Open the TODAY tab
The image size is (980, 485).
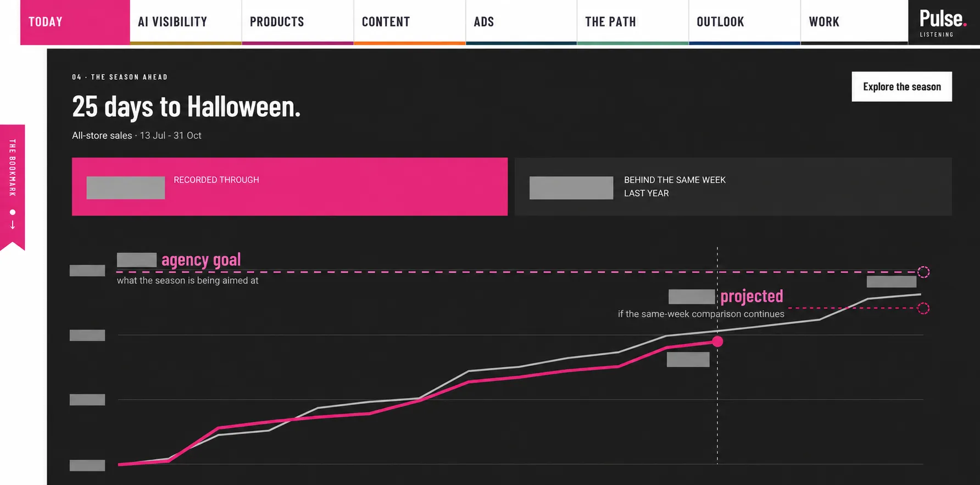[x=75, y=22]
